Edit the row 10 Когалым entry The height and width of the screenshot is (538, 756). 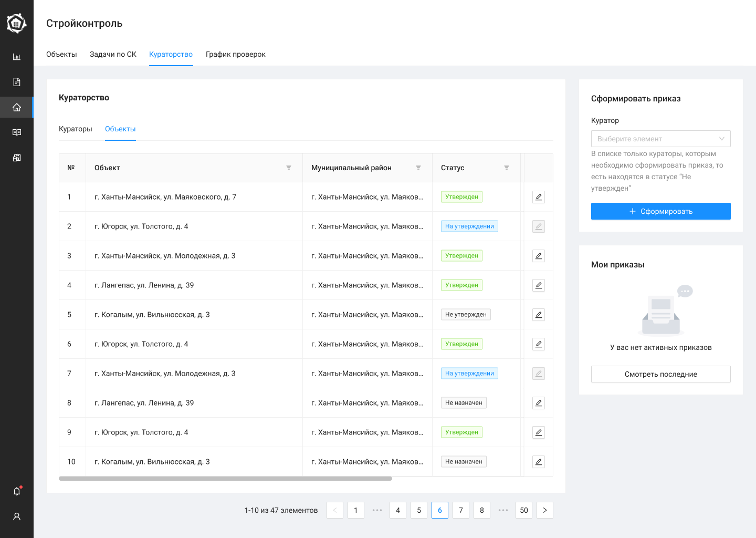coord(538,462)
